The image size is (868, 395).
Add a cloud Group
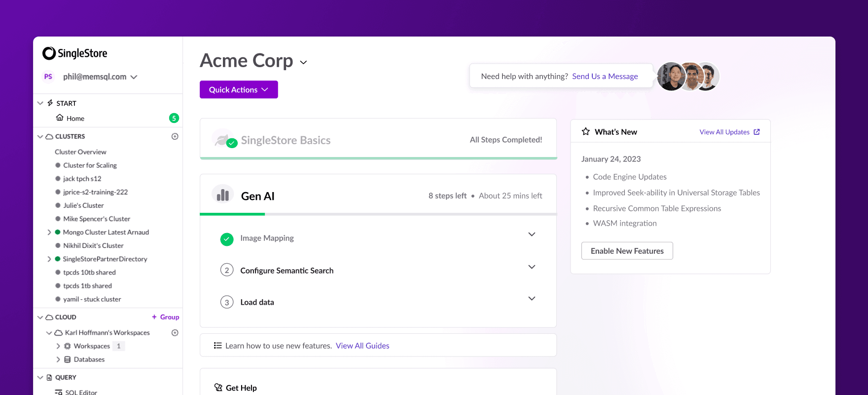165,317
